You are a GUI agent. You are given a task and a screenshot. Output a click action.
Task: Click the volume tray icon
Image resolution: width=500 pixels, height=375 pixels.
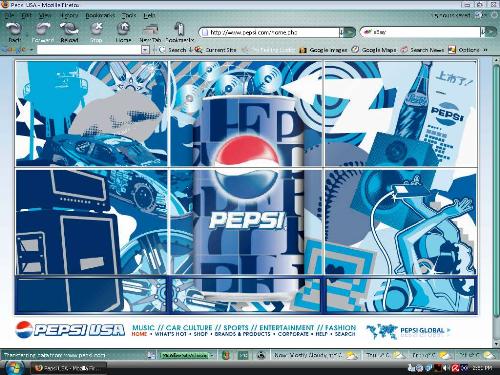(445, 368)
